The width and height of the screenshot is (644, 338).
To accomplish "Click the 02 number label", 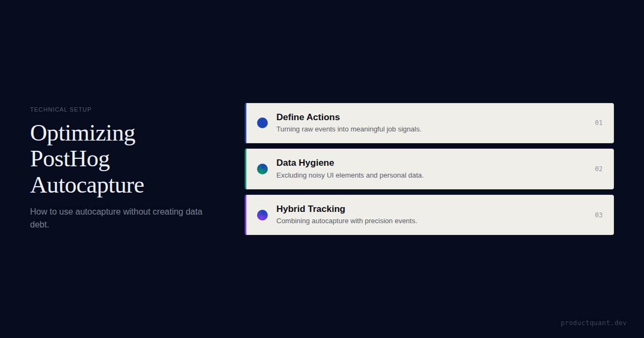I will pos(598,169).
